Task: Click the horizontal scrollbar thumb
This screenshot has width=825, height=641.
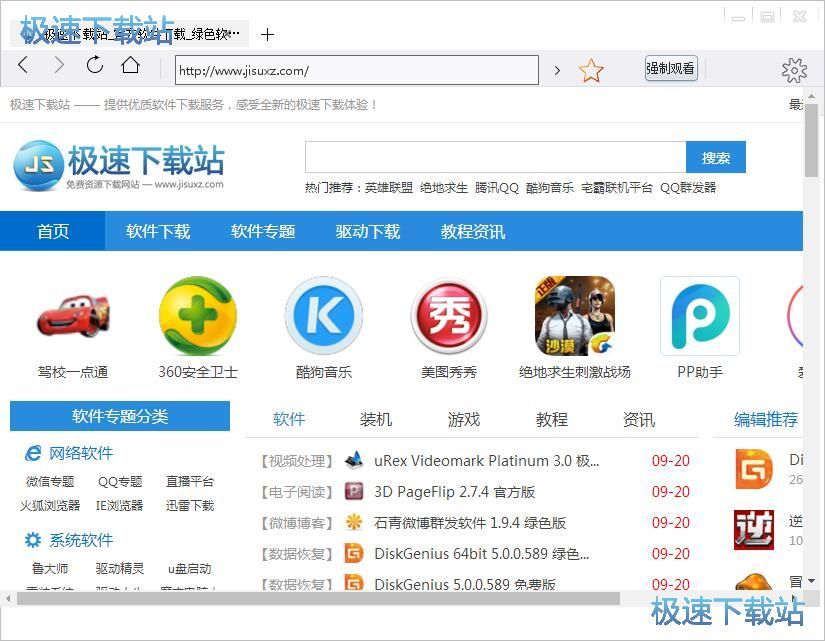Action: (318, 598)
